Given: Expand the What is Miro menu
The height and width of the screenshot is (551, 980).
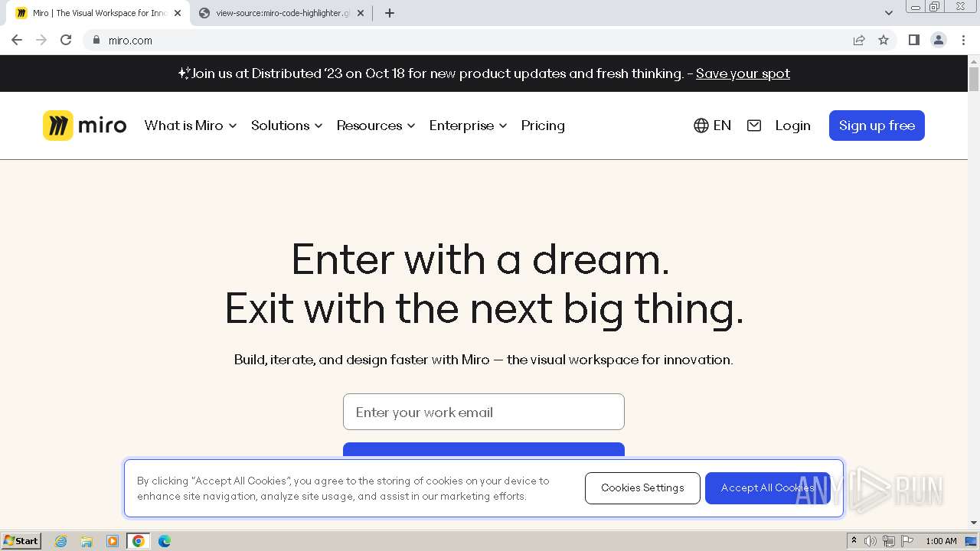Looking at the screenshot, I should point(191,126).
